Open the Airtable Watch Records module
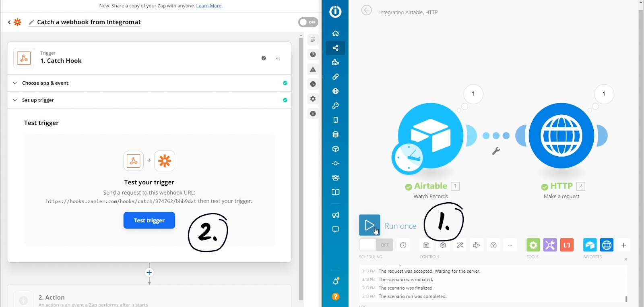644x307 pixels. click(430, 136)
